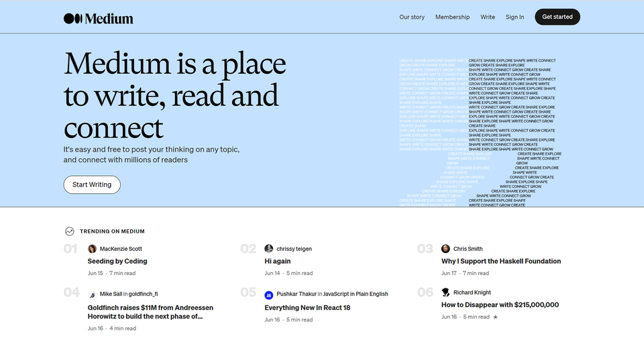This screenshot has width=644, height=338.
Task: Open the article Hi again
Action: (x=278, y=261)
